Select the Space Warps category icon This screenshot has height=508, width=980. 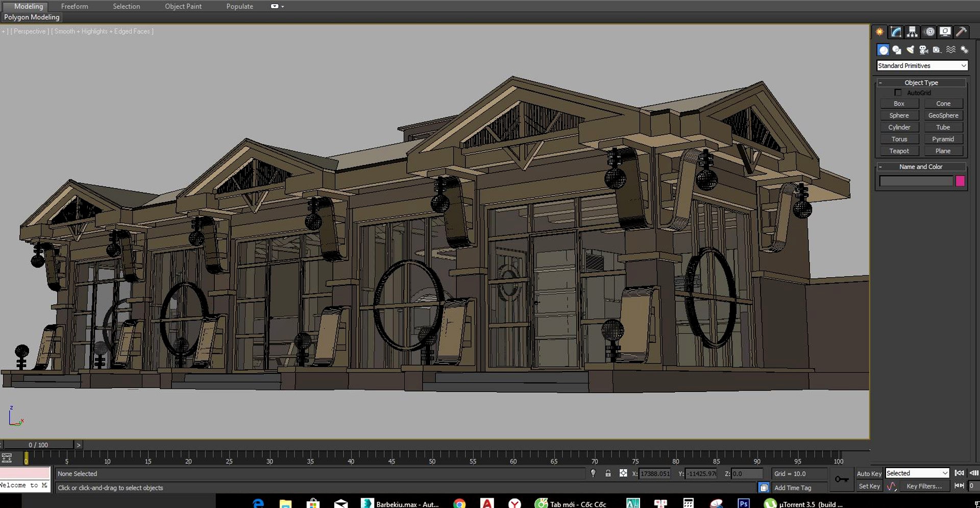950,50
